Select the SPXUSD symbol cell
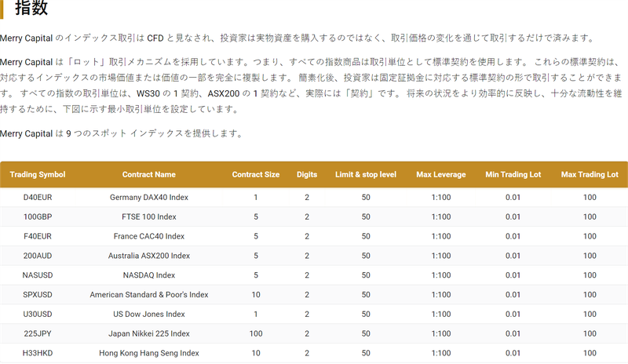The image size is (628, 364). [x=38, y=295]
